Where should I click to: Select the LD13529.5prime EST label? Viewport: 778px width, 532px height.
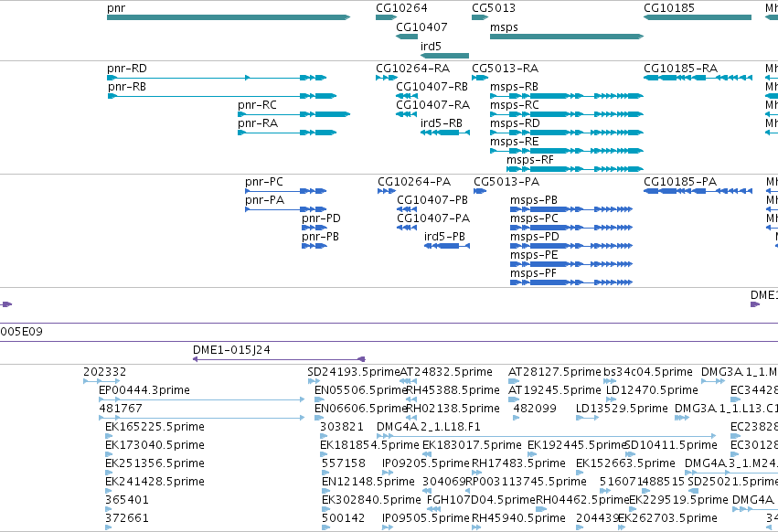tap(622, 409)
